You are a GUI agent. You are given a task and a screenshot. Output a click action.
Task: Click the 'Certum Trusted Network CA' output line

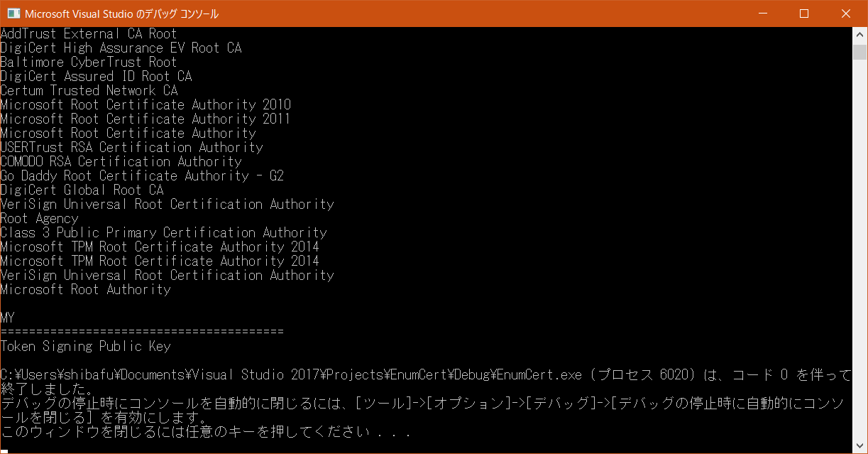[89, 91]
